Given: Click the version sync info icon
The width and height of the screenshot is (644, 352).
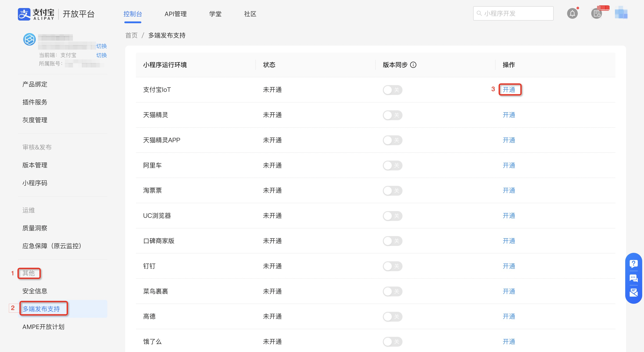Looking at the screenshot, I should pyautogui.click(x=413, y=65).
